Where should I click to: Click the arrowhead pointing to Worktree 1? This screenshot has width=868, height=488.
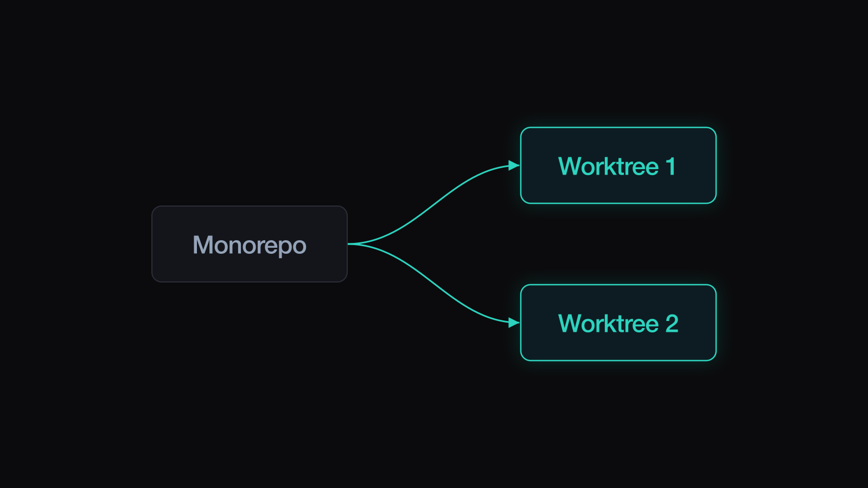514,165
